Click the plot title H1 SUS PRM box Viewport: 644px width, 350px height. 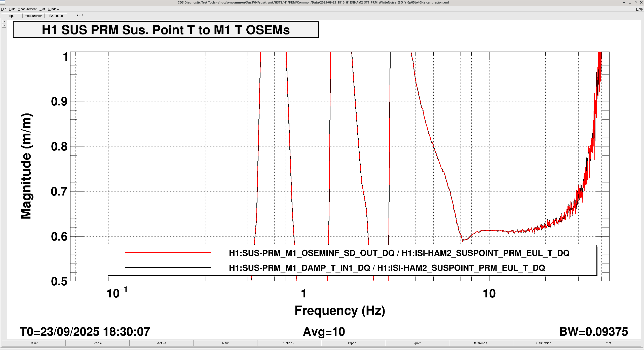pyautogui.click(x=166, y=30)
